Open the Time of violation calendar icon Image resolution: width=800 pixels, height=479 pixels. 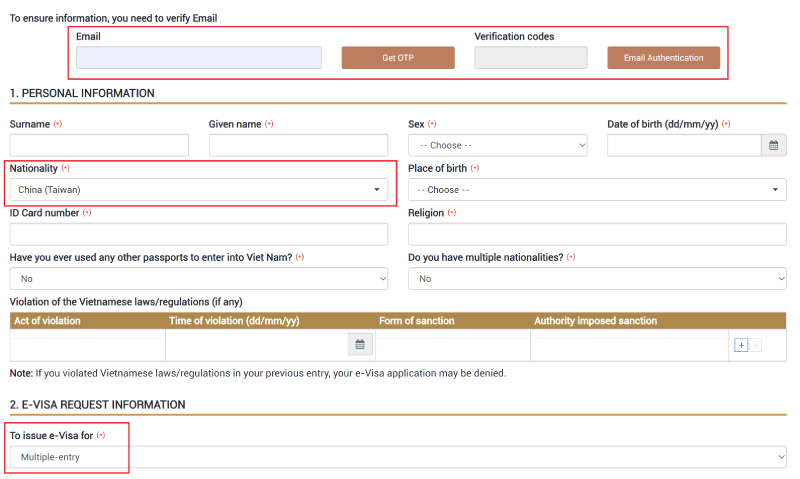click(360, 344)
